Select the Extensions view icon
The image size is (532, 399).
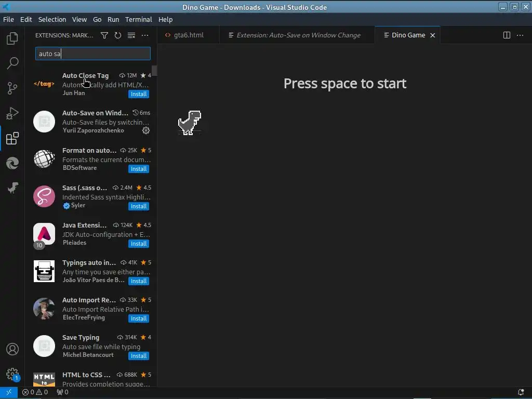point(12,138)
